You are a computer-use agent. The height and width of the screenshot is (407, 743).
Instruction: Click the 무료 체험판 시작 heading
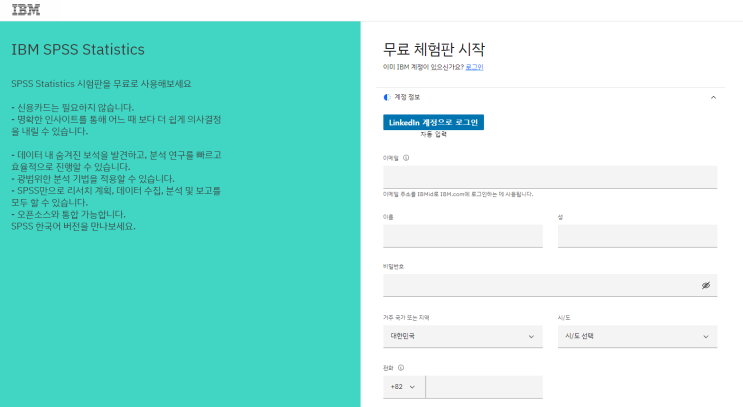click(x=434, y=49)
